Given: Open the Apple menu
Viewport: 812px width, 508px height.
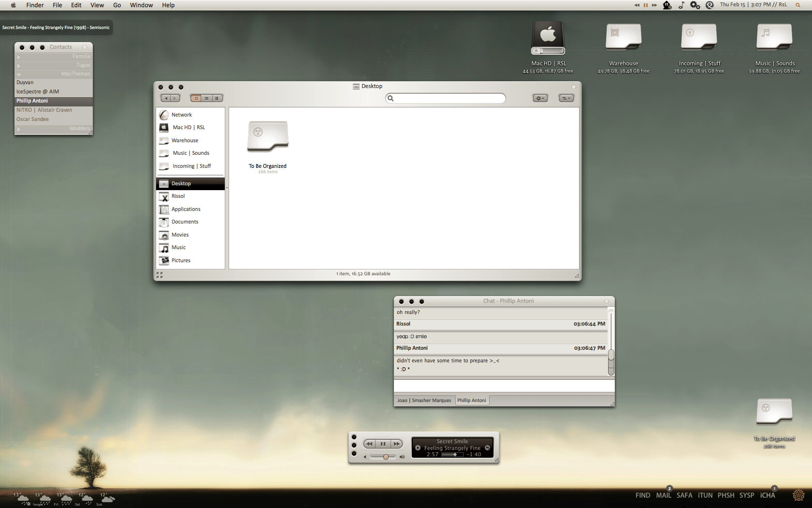Looking at the screenshot, I should (x=14, y=5).
